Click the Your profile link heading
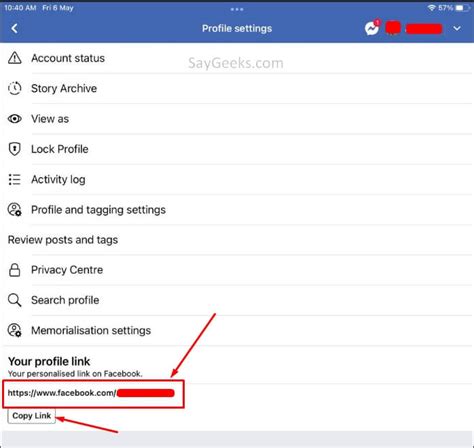Image resolution: width=474 pixels, height=448 pixels. [x=49, y=361]
